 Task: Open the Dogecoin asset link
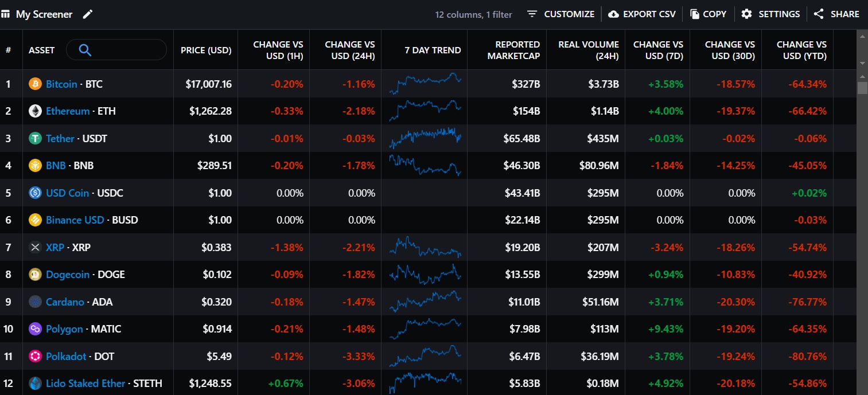point(68,275)
